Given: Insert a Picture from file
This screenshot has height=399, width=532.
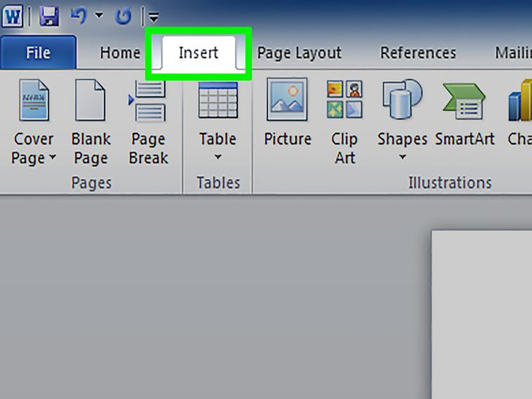Looking at the screenshot, I should coord(287,113).
